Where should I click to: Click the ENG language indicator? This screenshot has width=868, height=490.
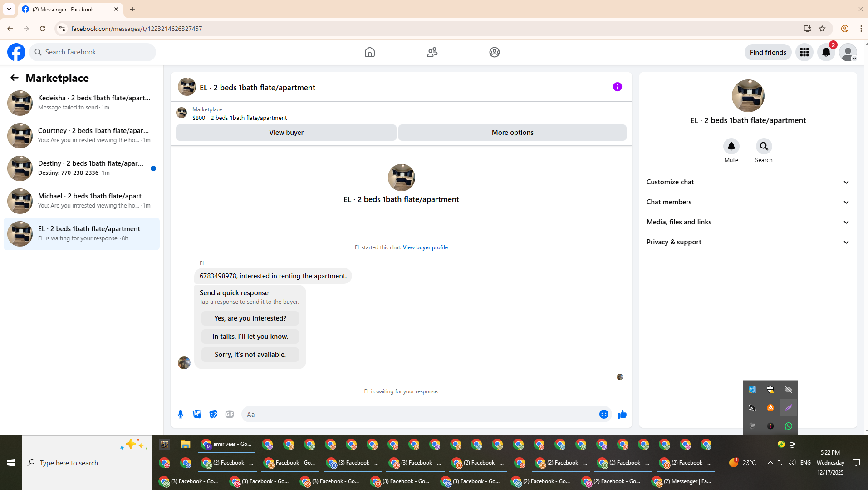point(805,463)
